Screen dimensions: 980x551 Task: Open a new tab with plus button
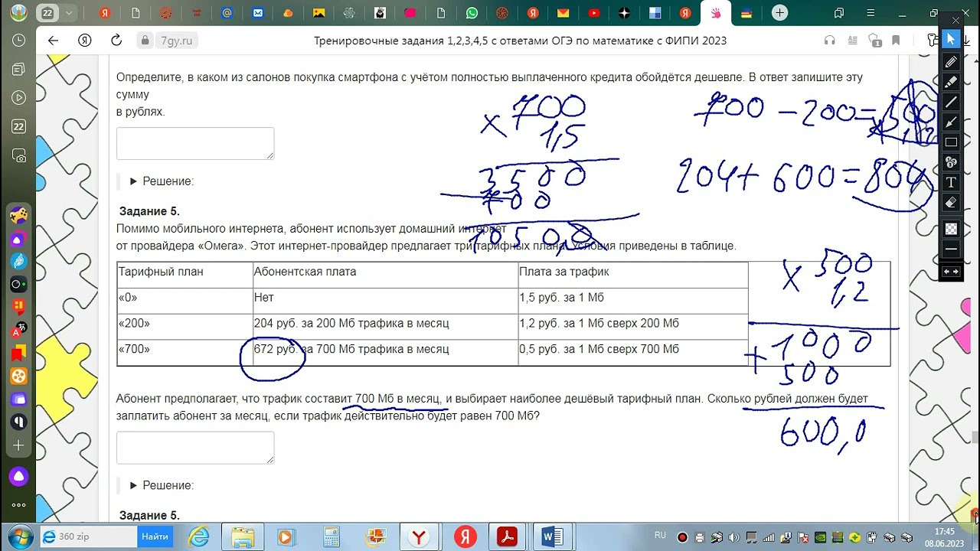779,13
